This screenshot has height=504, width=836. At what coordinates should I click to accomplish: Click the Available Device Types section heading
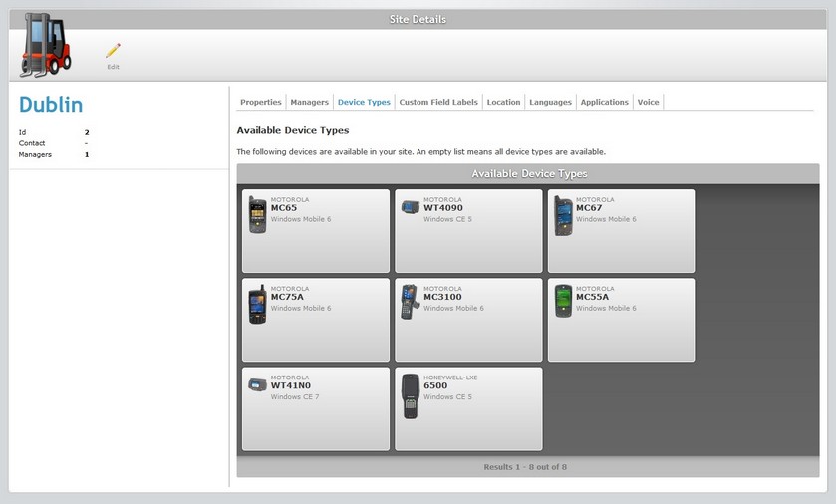293,130
